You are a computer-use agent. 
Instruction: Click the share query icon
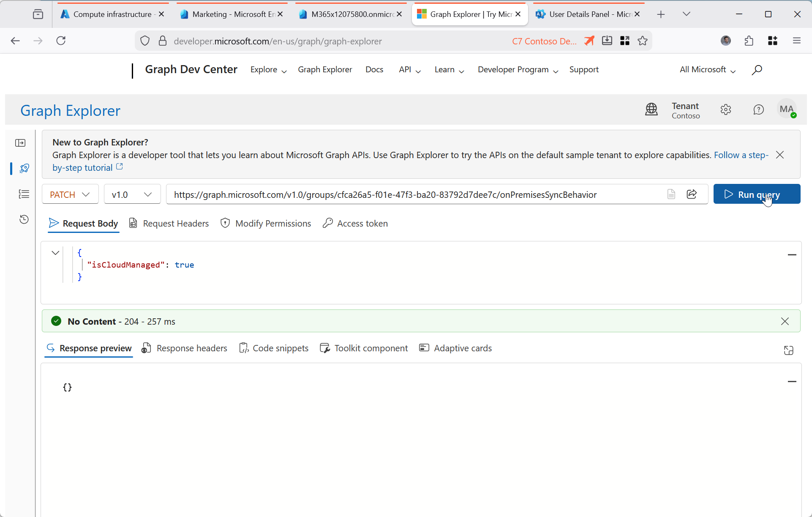[692, 194]
